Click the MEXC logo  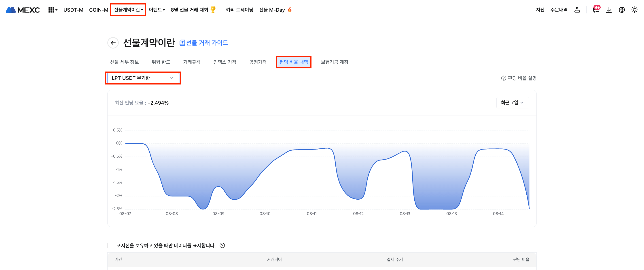pos(23,10)
